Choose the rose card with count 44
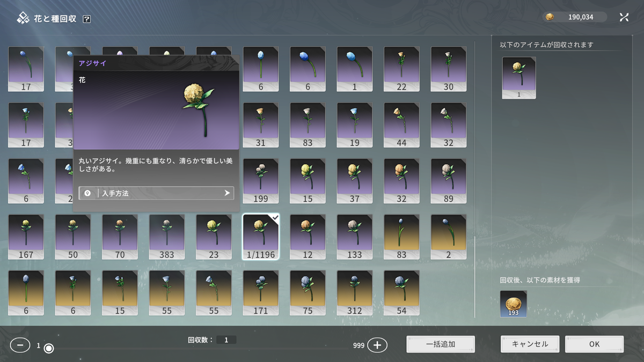The width and height of the screenshot is (644, 362). pos(401,125)
